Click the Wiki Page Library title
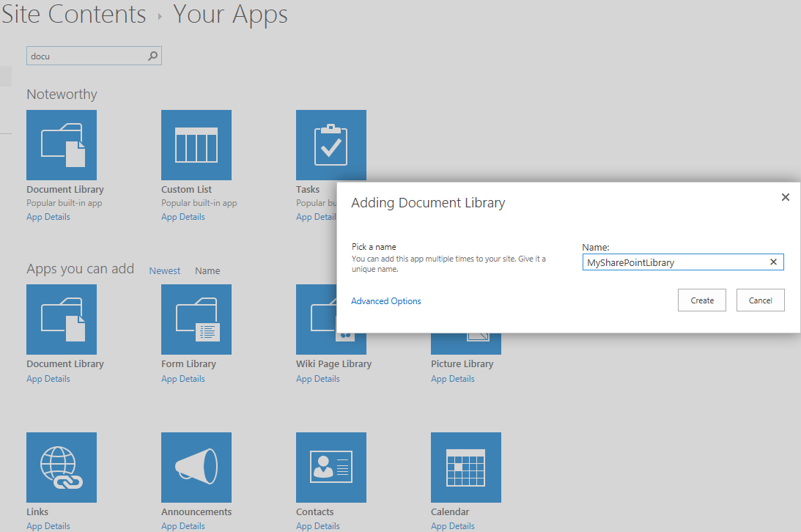This screenshot has width=801, height=532. pyautogui.click(x=333, y=364)
